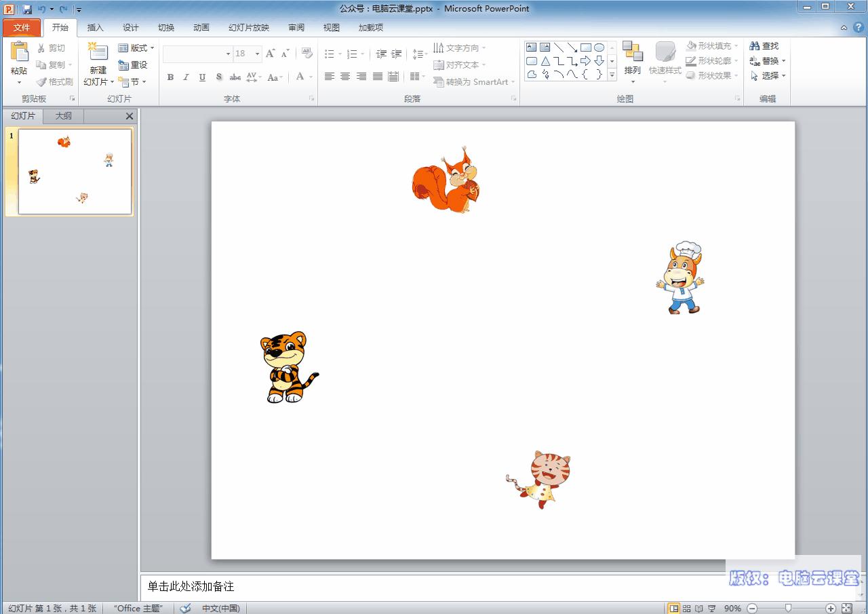This screenshot has height=614, width=868.
Task: Select the text box shape in gallery
Action: point(532,47)
